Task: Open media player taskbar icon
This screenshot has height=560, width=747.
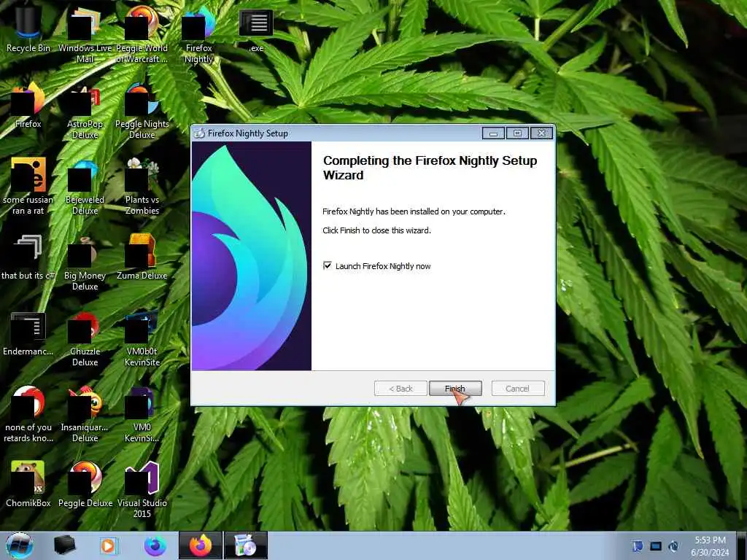Action: 109,545
